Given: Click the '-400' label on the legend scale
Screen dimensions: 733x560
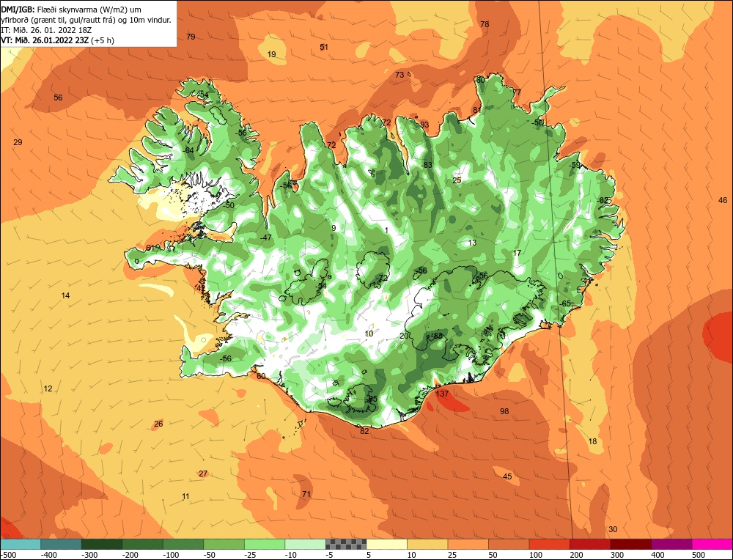Looking at the screenshot, I should tap(48, 555).
